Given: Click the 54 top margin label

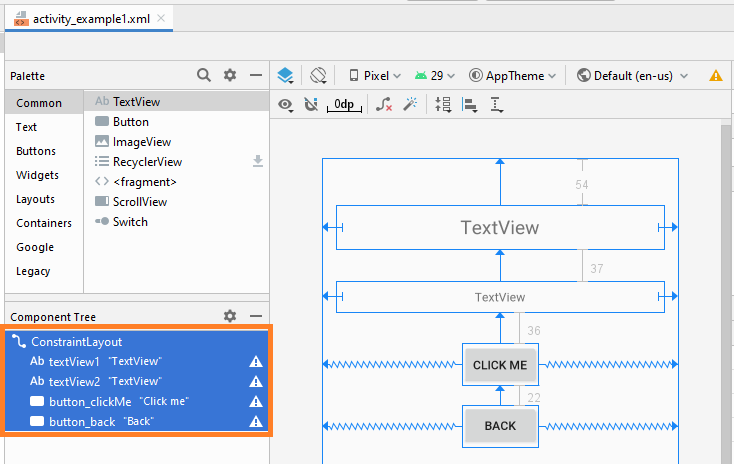Looking at the screenshot, I should pyautogui.click(x=582, y=184).
